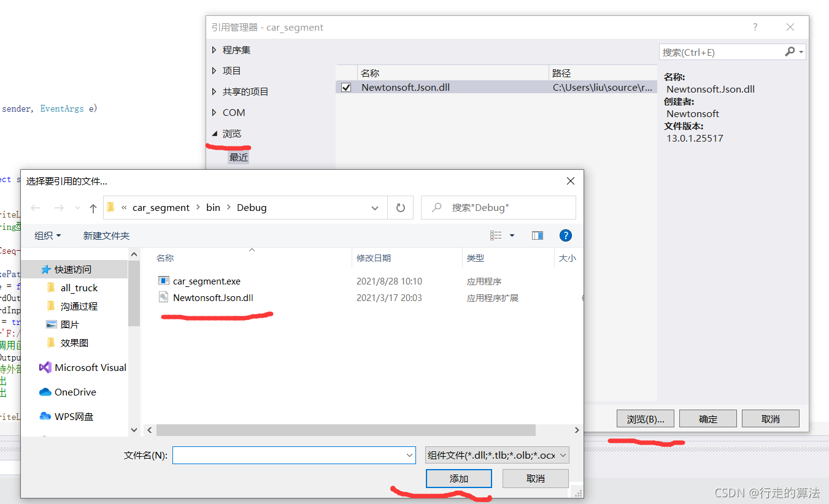Click the refresh icon in the address bar
Image resolution: width=829 pixels, height=504 pixels.
coord(400,207)
